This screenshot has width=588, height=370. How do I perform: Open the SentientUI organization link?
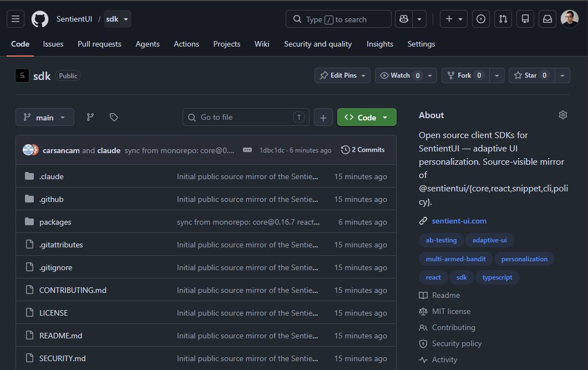(x=74, y=19)
